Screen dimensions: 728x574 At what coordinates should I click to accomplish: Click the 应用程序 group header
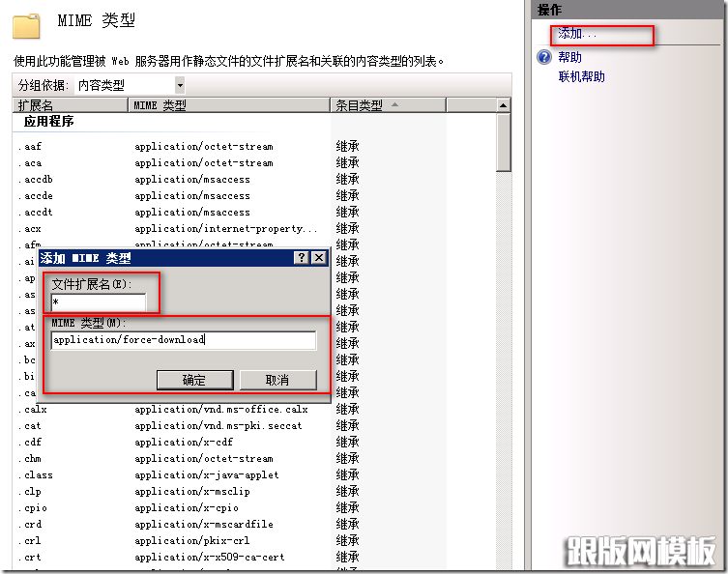click(48, 122)
